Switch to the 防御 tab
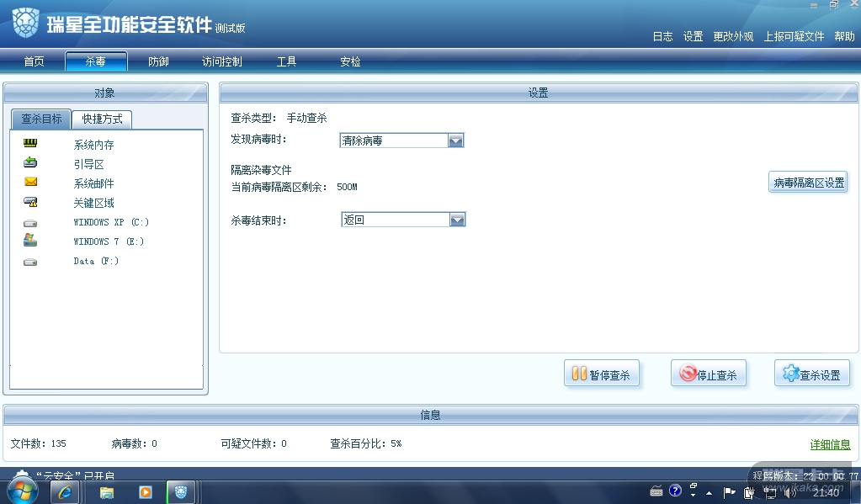The width and height of the screenshot is (861, 504). [158, 61]
